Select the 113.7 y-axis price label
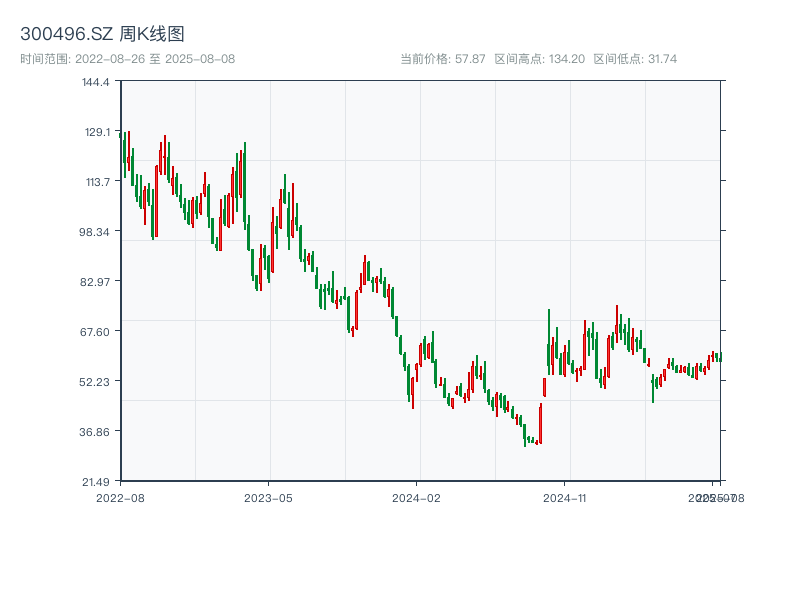 coord(96,181)
